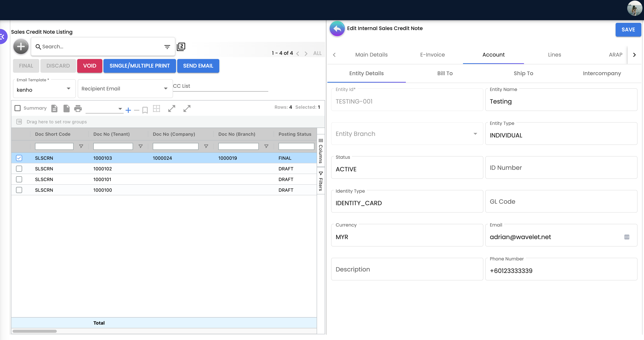Click the dotted grid layout icon
The height and width of the screenshot is (340, 644).
tap(156, 109)
